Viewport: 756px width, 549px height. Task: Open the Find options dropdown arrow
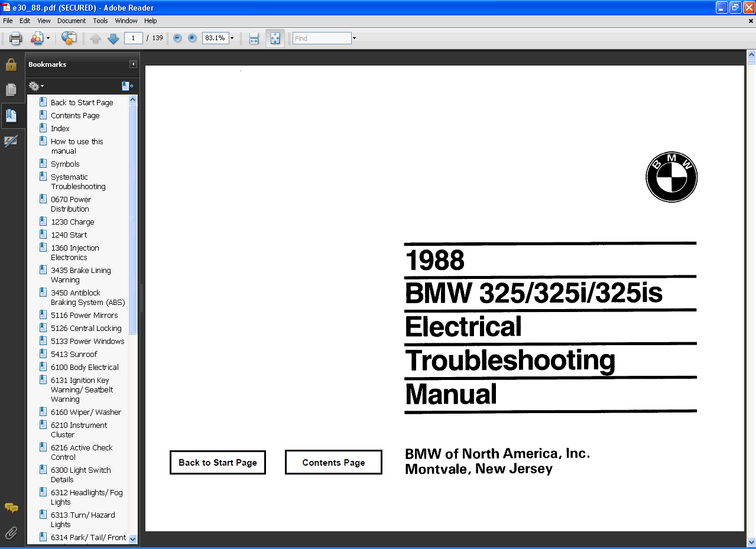pos(354,38)
